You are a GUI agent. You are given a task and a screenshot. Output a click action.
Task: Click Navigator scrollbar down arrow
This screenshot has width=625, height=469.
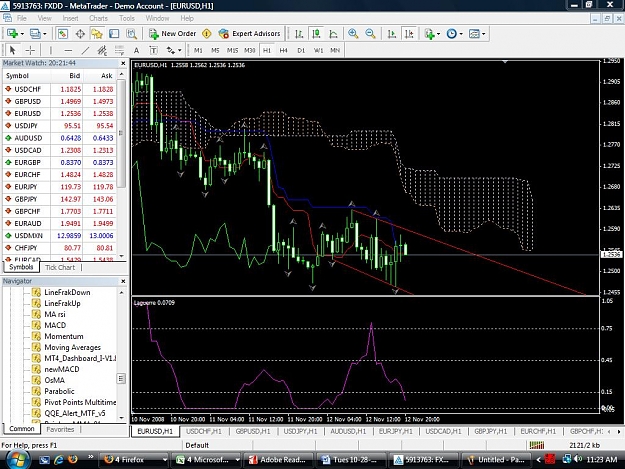122,418
